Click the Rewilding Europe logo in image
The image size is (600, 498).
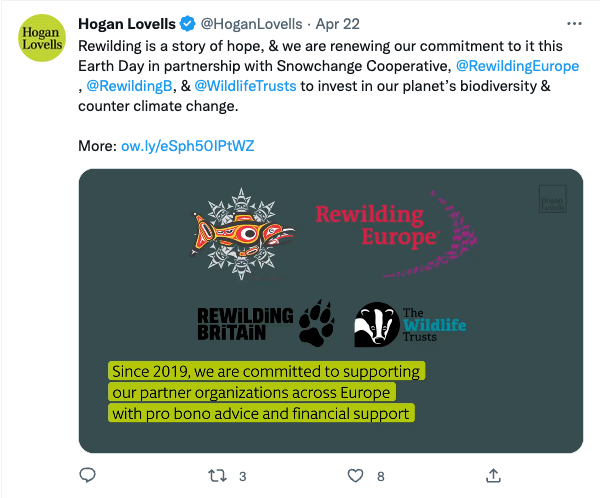[396, 233]
